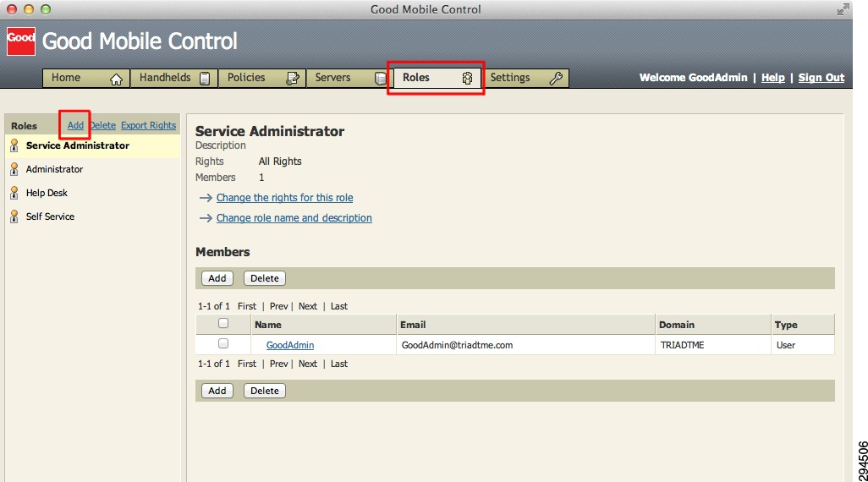Click the Good logo icon
Viewport: 868px width, 482px height.
coord(21,41)
